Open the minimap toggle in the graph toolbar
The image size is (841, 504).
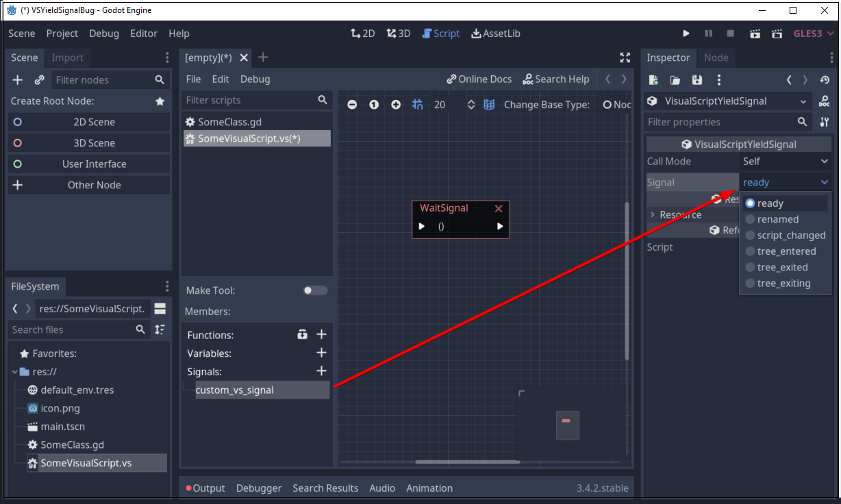coord(489,104)
